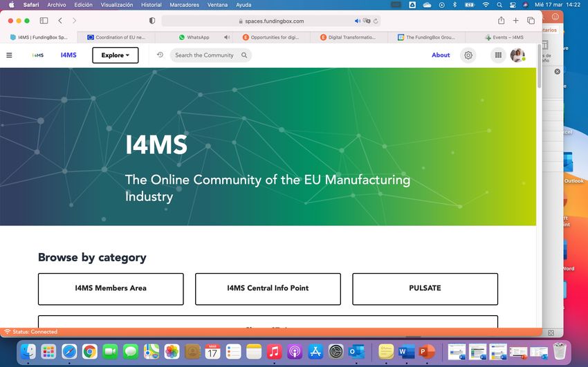The width and height of the screenshot is (588, 367).
Task: Open the PULSATE category
Action: pyautogui.click(x=425, y=289)
